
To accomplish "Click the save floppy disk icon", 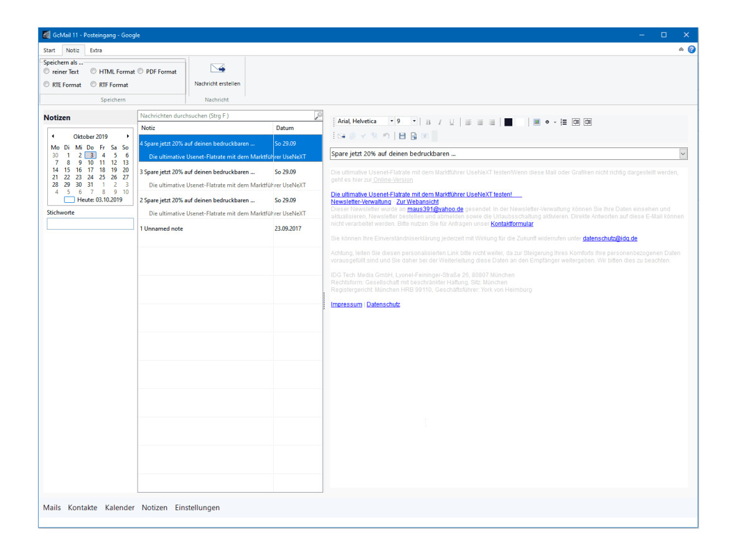I will click(402, 136).
